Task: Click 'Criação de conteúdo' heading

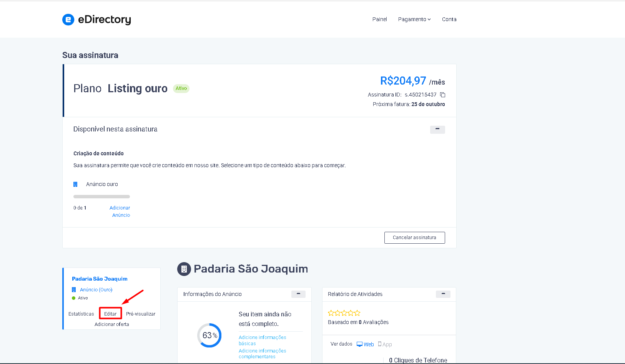Action: click(98, 153)
